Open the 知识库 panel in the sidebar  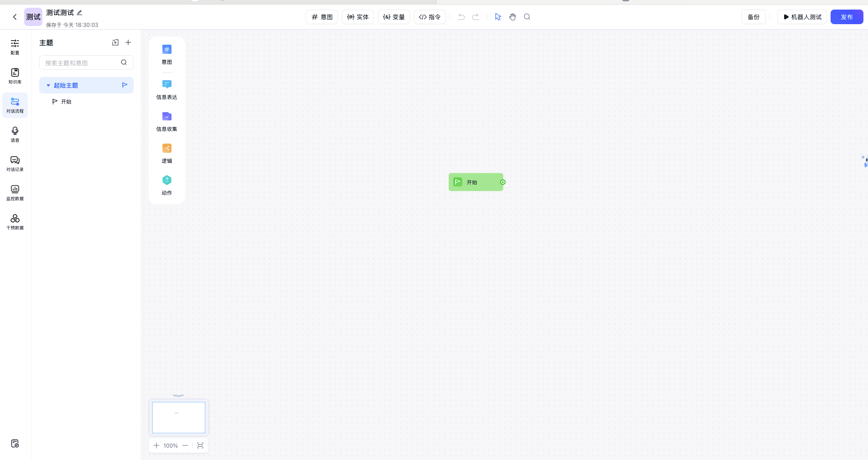click(15, 76)
